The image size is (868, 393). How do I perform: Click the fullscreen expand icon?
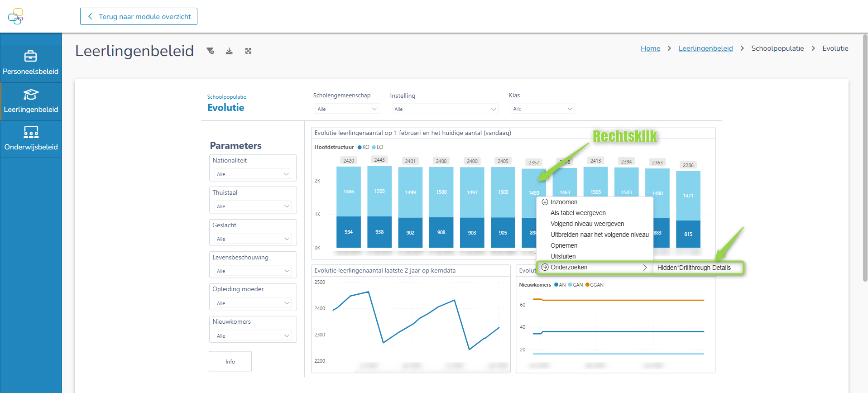[248, 51]
